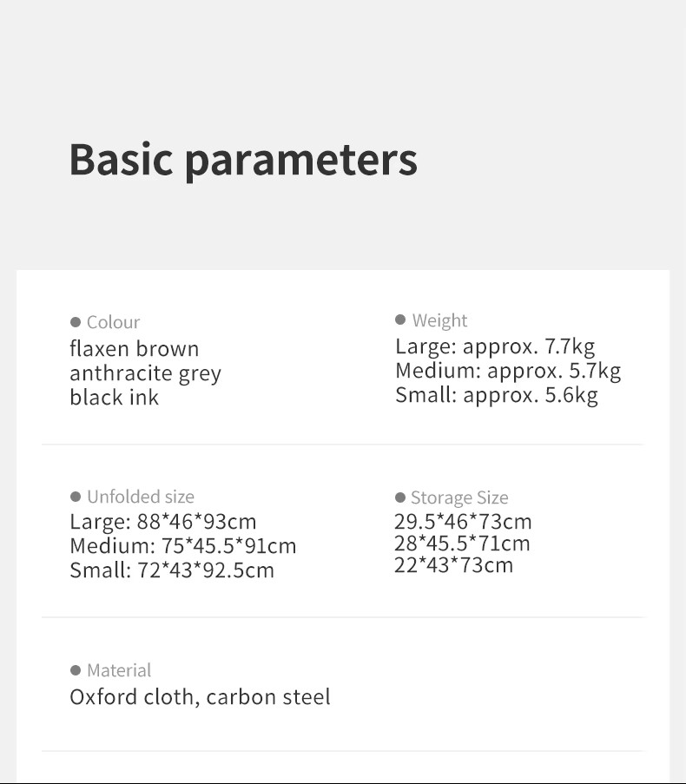The image size is (686, 784).
Task: Click the Small approx. 5.6kg line
Action: (x=497, y=395)
